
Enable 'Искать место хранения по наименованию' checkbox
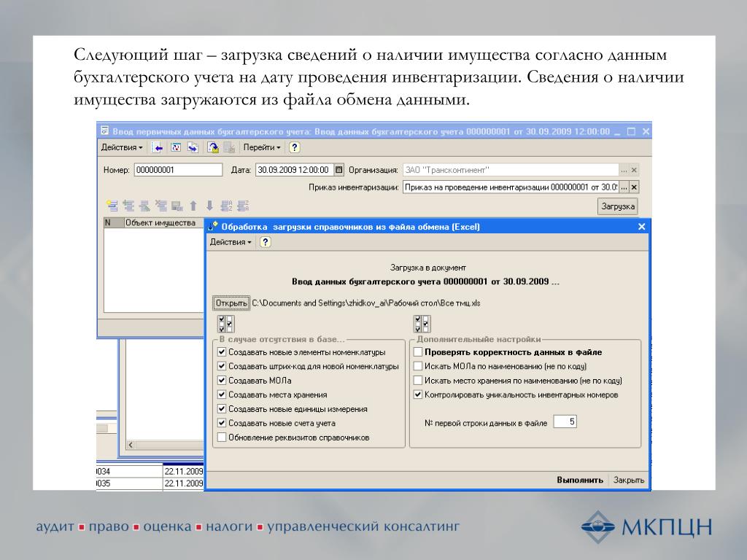pos(418,381)
